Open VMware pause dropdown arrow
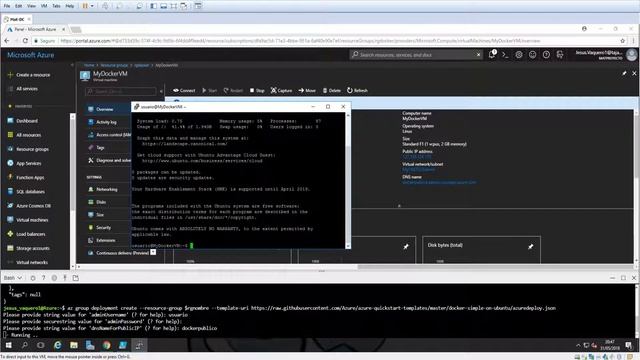The width and height of the screenshot is (640, 360). coord(92,6)
